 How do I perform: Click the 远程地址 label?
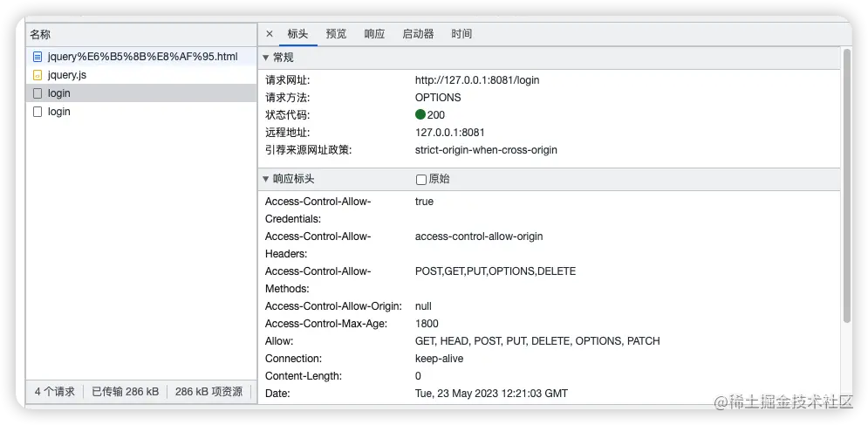[x=287, y=133]
